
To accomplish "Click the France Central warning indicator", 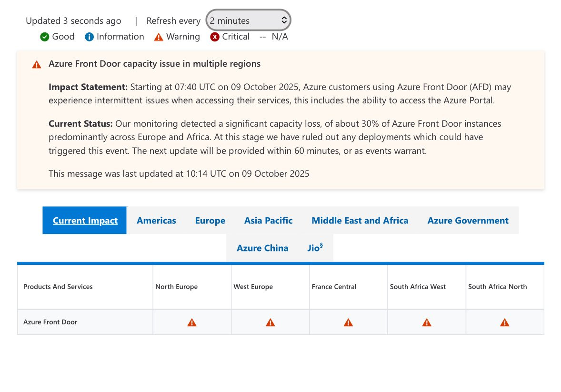I will click(x=348, y=322).
